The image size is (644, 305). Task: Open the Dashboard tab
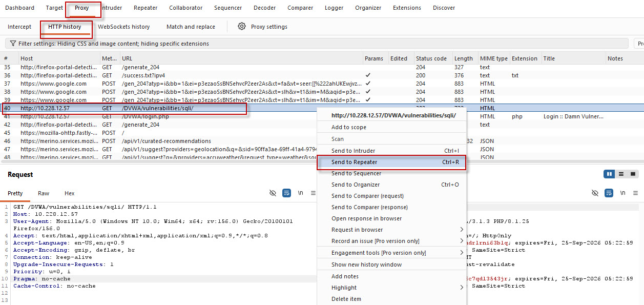(x=19, y=8)
